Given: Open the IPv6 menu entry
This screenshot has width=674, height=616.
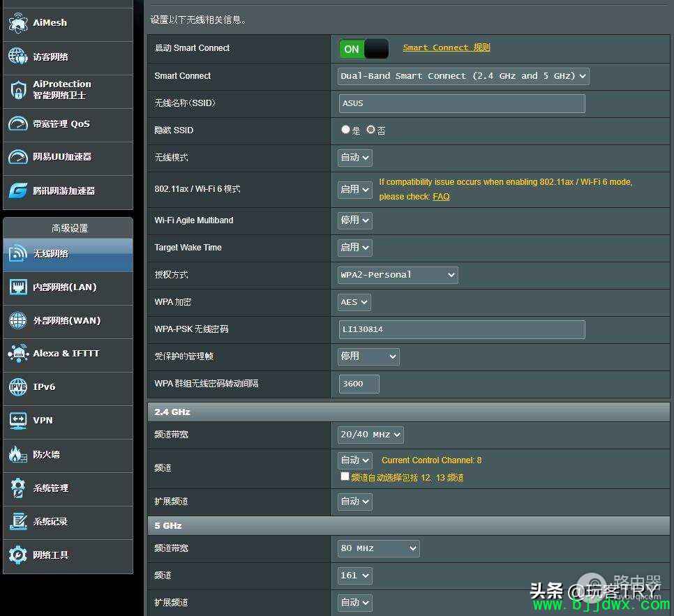Looking at the screenshot, I should (68, 389).
